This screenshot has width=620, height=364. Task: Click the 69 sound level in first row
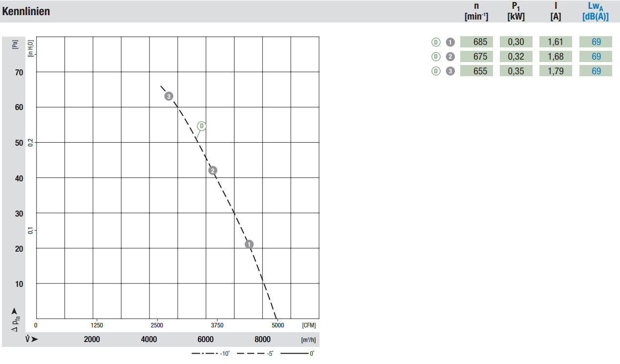[x=596, y=42]
